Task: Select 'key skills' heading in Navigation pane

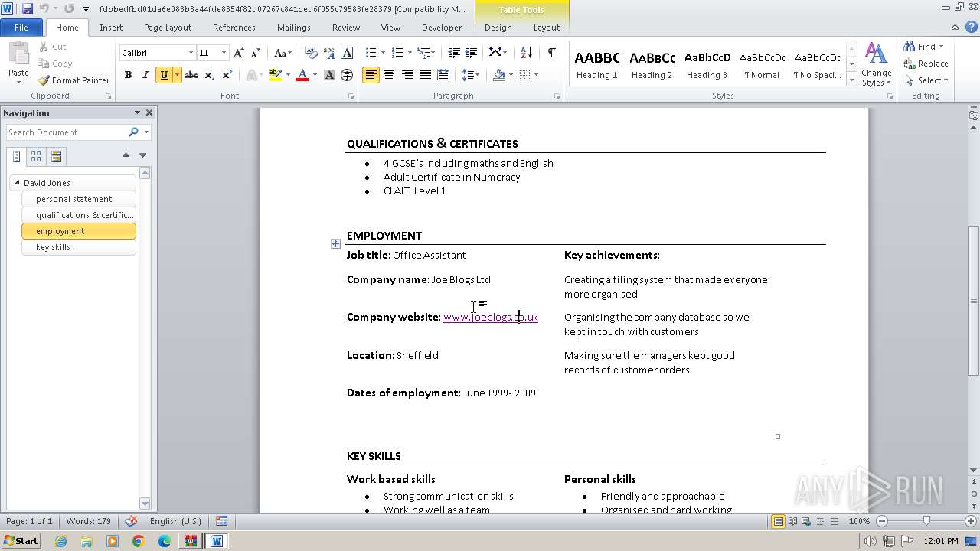Action: [x=79, y=247]
